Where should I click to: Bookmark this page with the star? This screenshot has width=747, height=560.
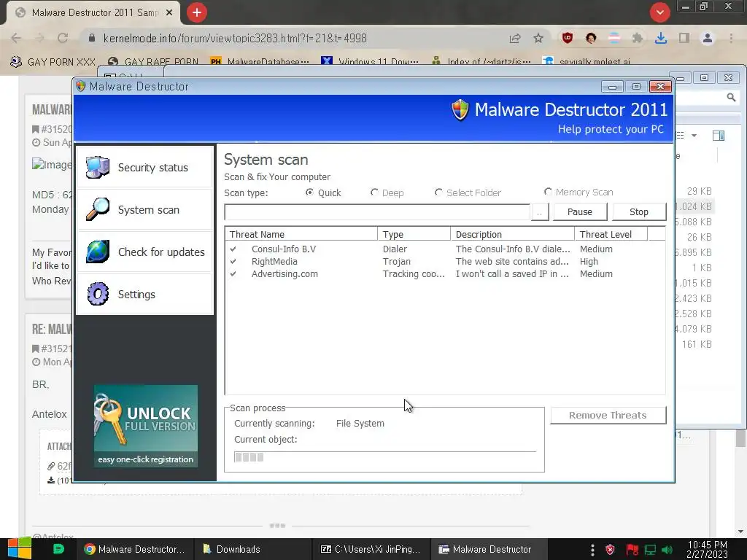538,38
